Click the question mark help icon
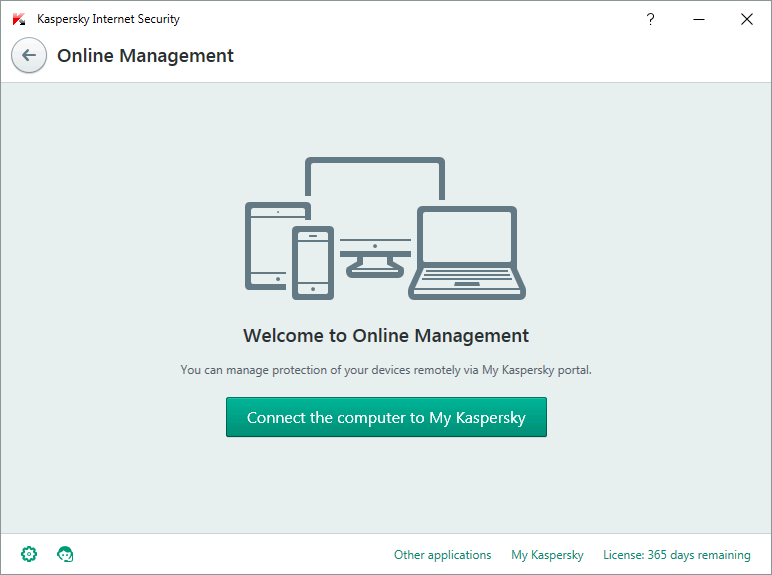The height and width of the screenshot is (575, 772). pyautogui.click(x=650, y=19)
